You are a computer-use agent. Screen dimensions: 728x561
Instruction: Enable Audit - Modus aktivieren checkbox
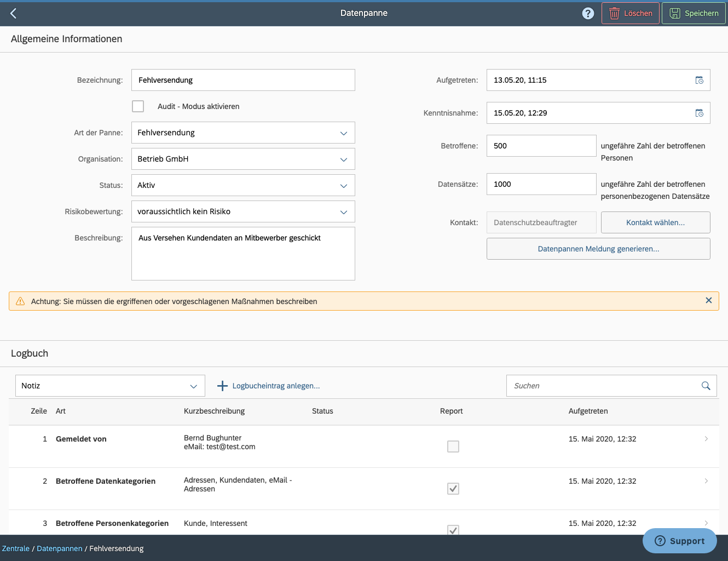point(138,106)
